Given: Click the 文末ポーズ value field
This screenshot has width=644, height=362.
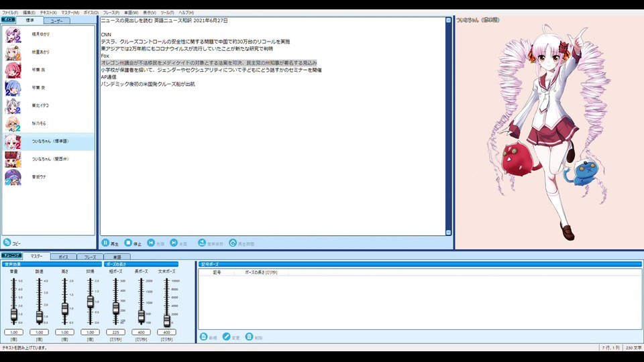Looking at the screenshot, I should tap(166, 332).
